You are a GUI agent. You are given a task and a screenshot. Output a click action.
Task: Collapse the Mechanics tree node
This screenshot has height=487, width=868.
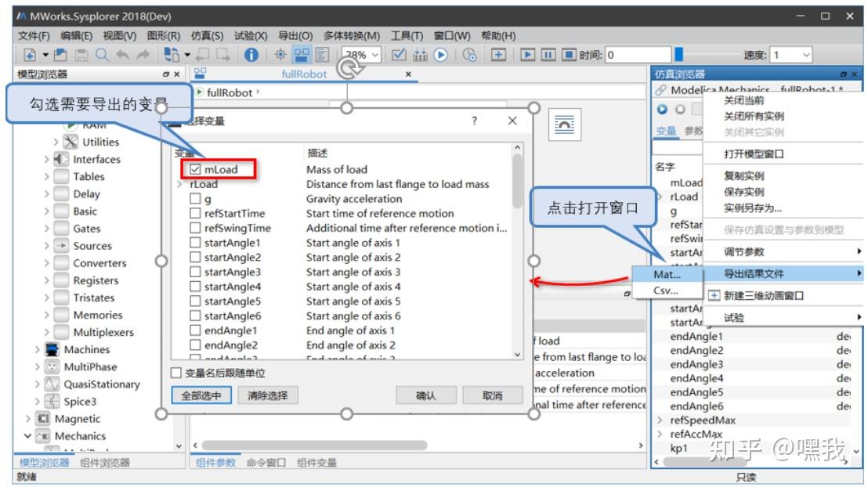point(27,436)
